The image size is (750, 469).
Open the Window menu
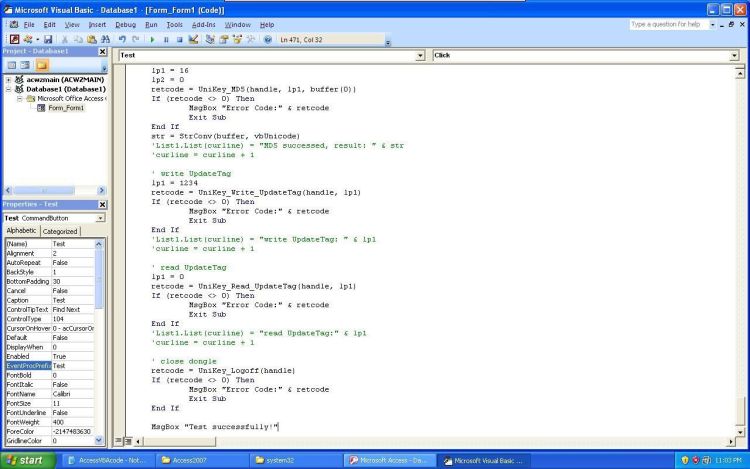tap(238, 24)
